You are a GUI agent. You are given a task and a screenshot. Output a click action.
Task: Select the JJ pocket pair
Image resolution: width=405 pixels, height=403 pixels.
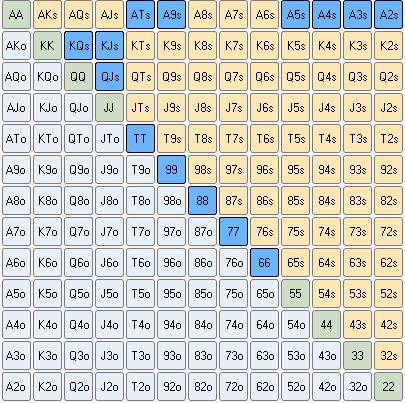[x=109, y=107]
